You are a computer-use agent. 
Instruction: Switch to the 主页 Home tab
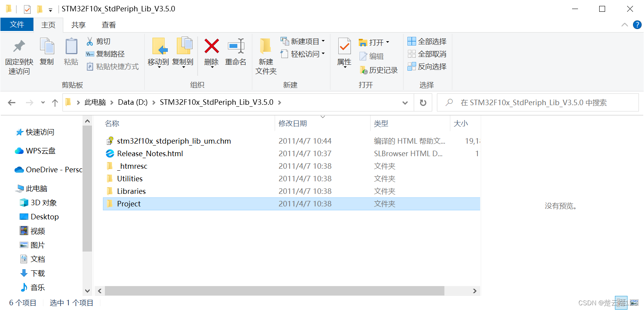coord(48,25)
